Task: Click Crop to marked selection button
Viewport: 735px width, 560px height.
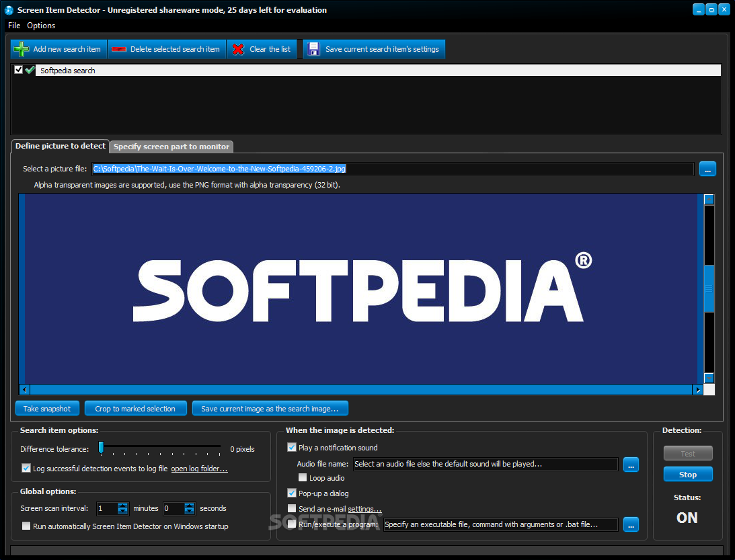Action: click(x=135, y=408)
